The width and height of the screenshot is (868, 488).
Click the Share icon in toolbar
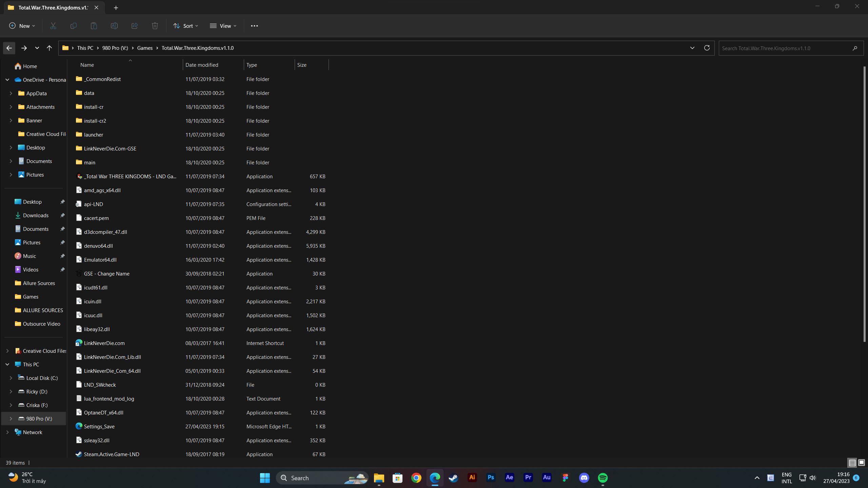click(135, 26)
